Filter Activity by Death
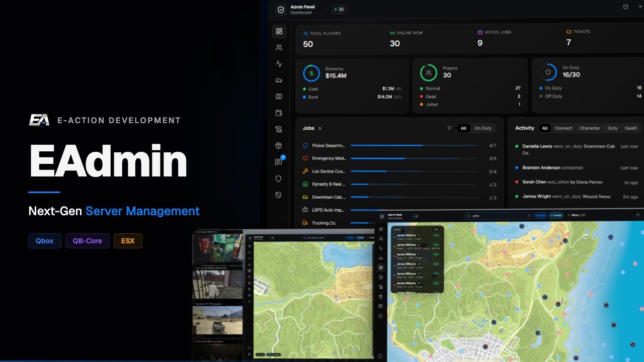The height and width of the screenshot is (362, 644). [x=631, y=128]
